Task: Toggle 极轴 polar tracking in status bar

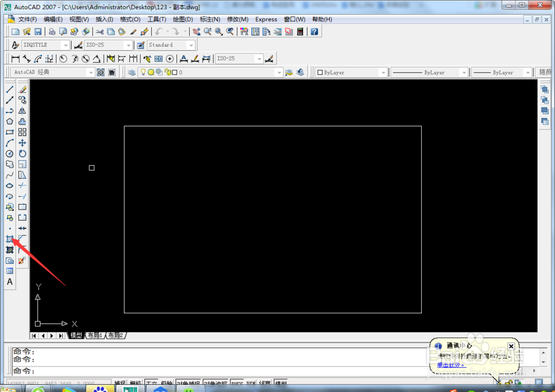Action: (x=167, y=383)
